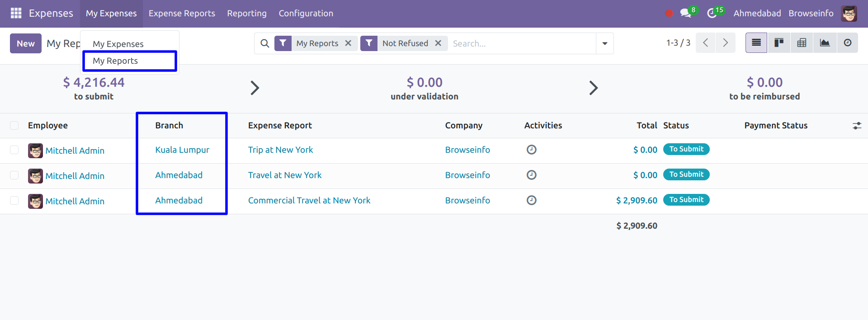Viewport: 868px width, 320px height.
Task: Check the Trip at New York row
Action: 14,150
